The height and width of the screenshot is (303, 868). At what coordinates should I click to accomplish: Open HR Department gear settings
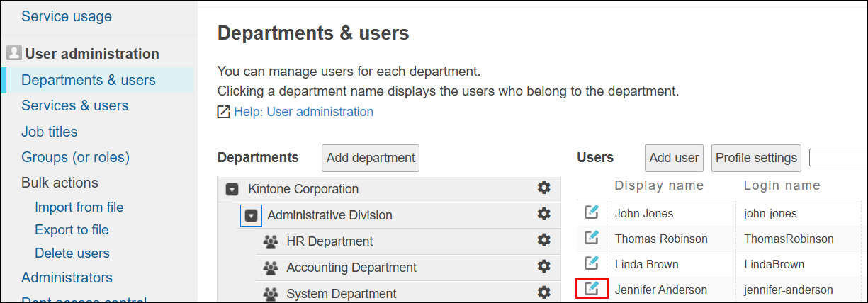[543, 240]
